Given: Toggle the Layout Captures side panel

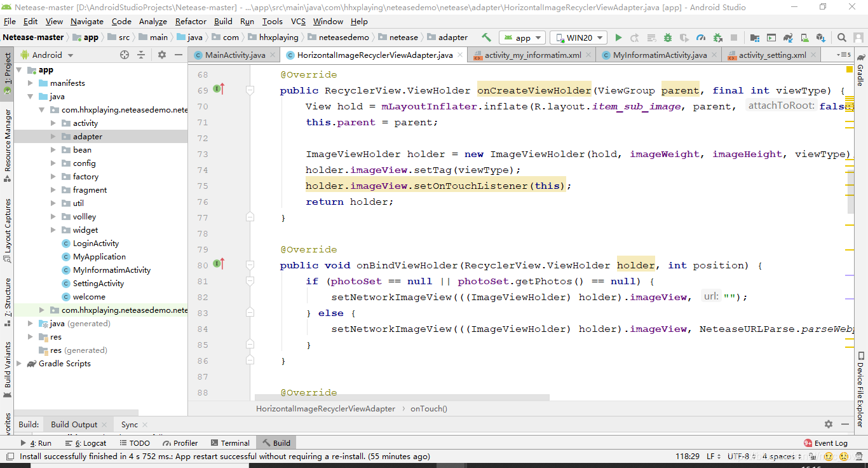Looking at the screenshot, I should pyautogui.click(x=7, y=230).
